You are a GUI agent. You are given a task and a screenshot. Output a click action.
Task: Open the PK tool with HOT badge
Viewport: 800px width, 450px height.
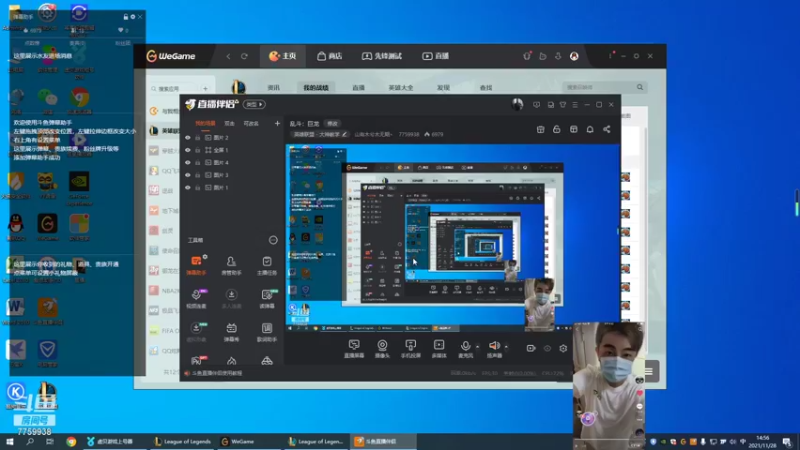196,360
